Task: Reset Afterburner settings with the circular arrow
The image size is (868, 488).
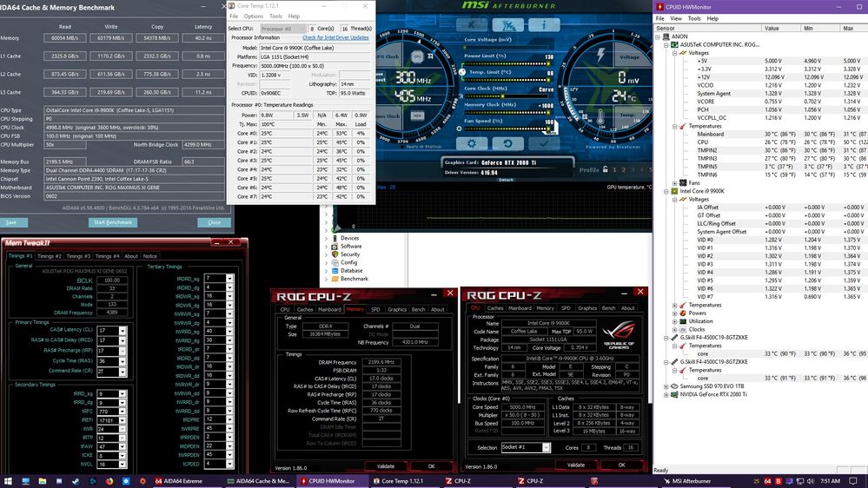Action: [x=507, y=143]
